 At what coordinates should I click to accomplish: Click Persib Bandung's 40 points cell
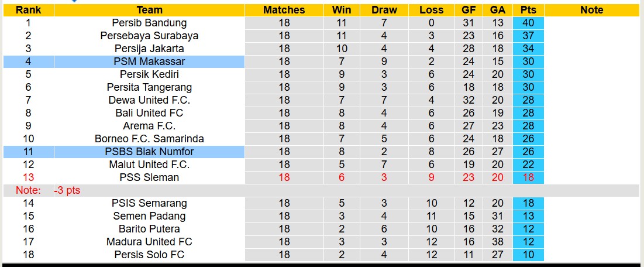tap(528, 23)
